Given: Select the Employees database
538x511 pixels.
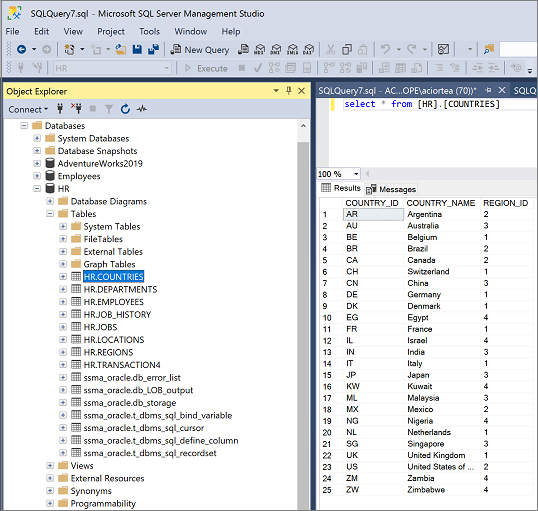Looking at the screenshot, I should pyautogui.click(x=79, y=176).
